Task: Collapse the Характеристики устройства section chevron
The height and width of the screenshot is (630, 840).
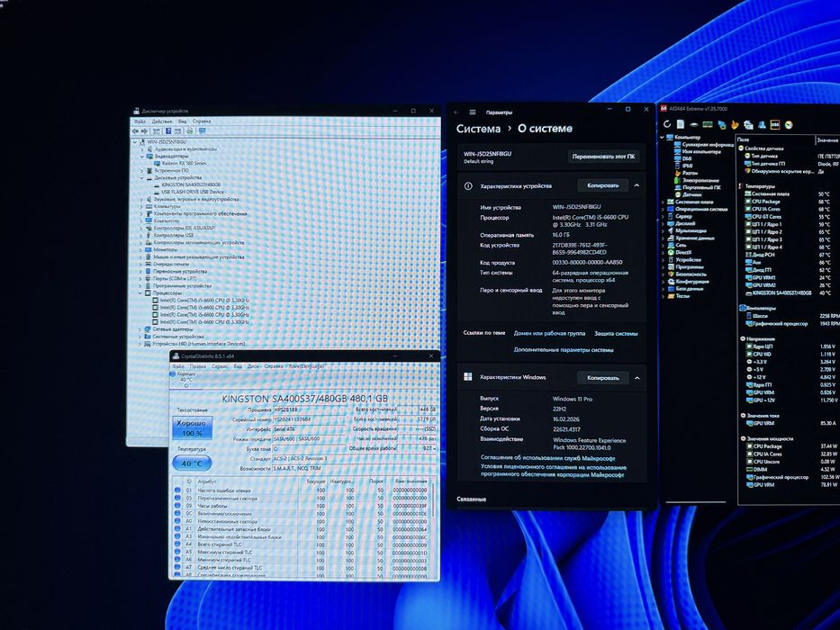Action: [x=637, y=185]
